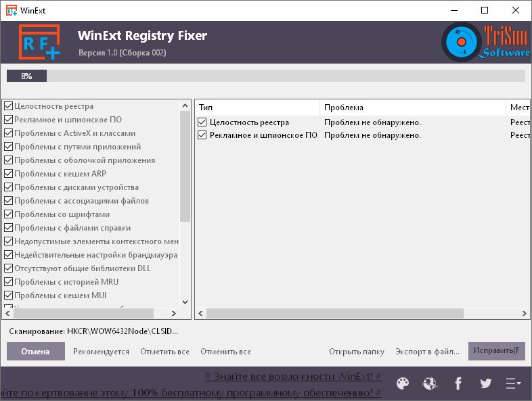Screen dimensions: 532x401
Task: Open the language globe icon
Action: coord(430,383)
